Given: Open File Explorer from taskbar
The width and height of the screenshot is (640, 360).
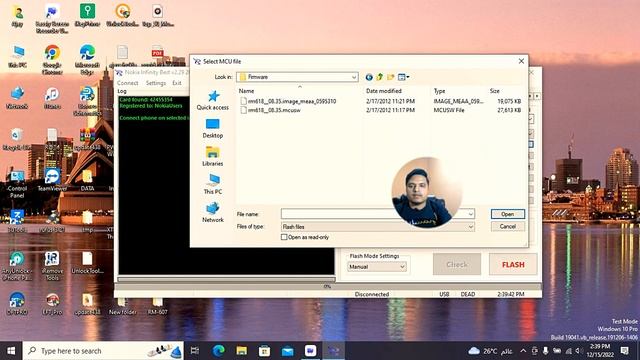Looking at the screenshot, I should (x=241, y=351).
